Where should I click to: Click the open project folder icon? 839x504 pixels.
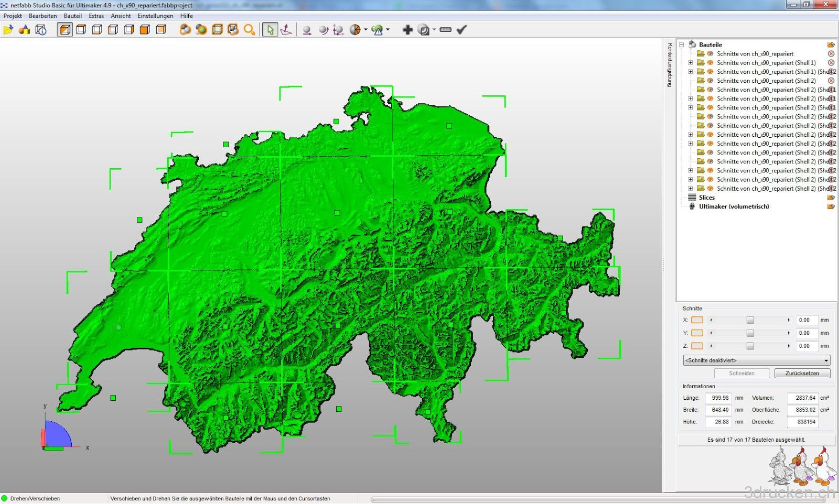click(x=8, y=30)
